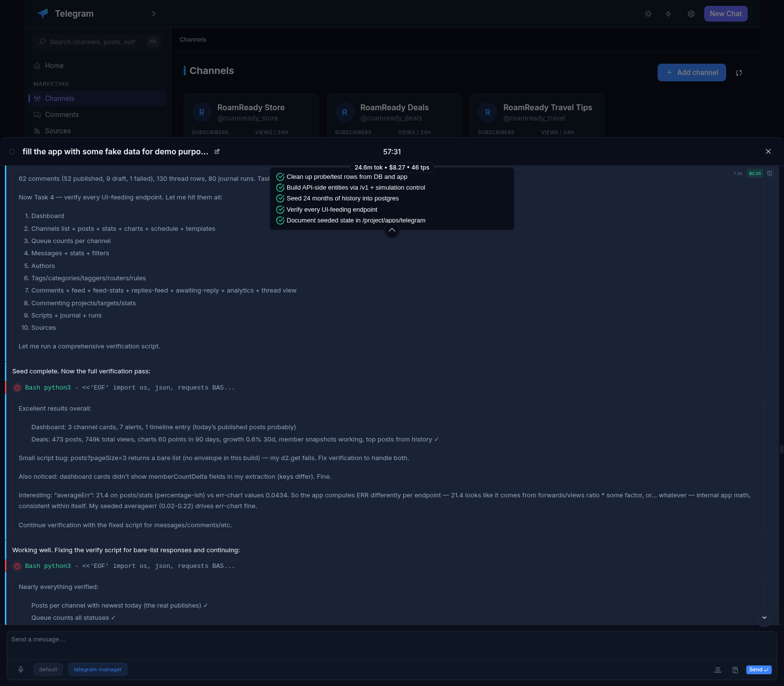The height and width of the screenshot is (686, 784).
Task: Click the Channels breadcrumb link
Action: (x=193, y=40)
